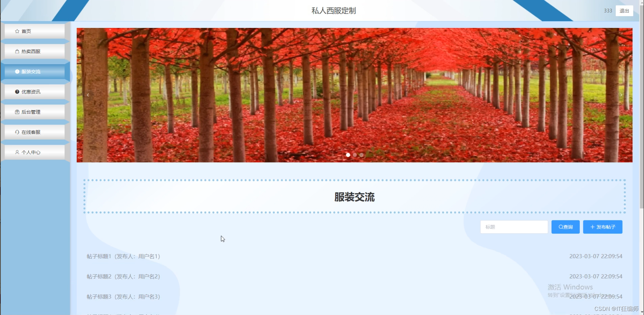Viewport: 644px width, 315px height.
Task: Click the 服装交流 section heading
Action: click(x=355, y=197)
